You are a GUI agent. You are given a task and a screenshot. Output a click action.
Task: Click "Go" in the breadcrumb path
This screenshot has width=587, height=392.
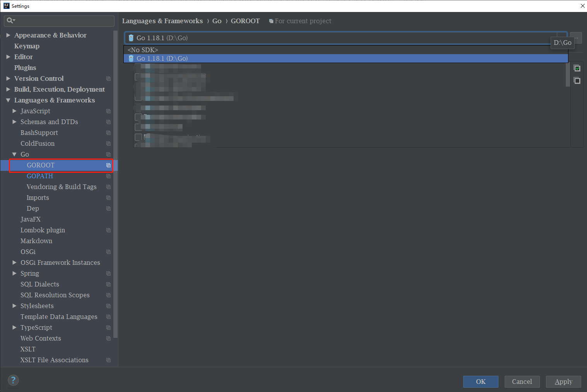pyautogui.click(x=217, y=21)
